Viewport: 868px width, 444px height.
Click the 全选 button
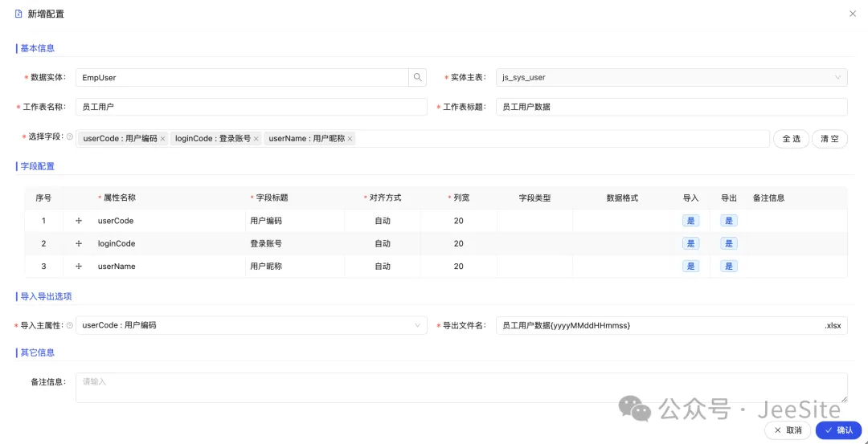pos(791,139)
